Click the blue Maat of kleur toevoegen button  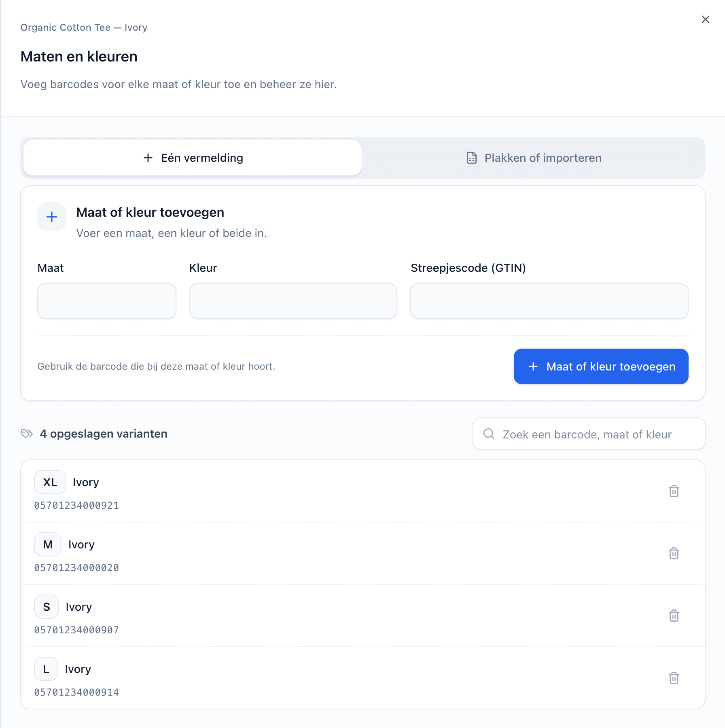pos(601,366)
